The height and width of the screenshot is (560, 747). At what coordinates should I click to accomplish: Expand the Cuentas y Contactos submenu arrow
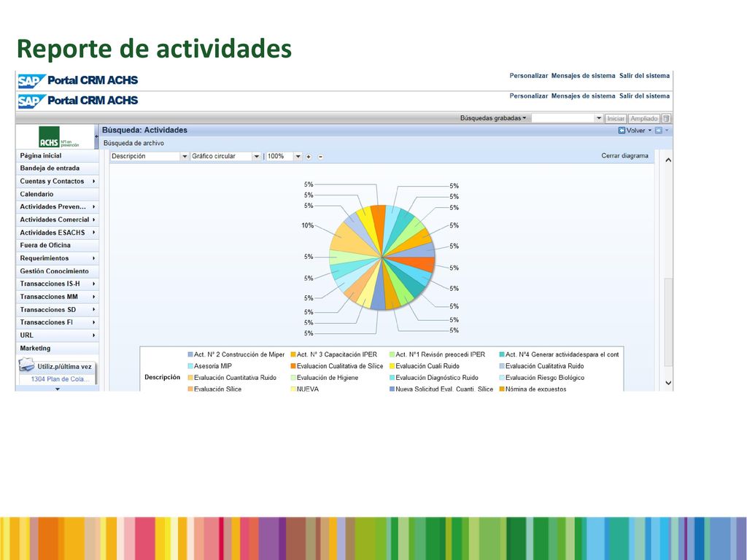pos(94,182)
